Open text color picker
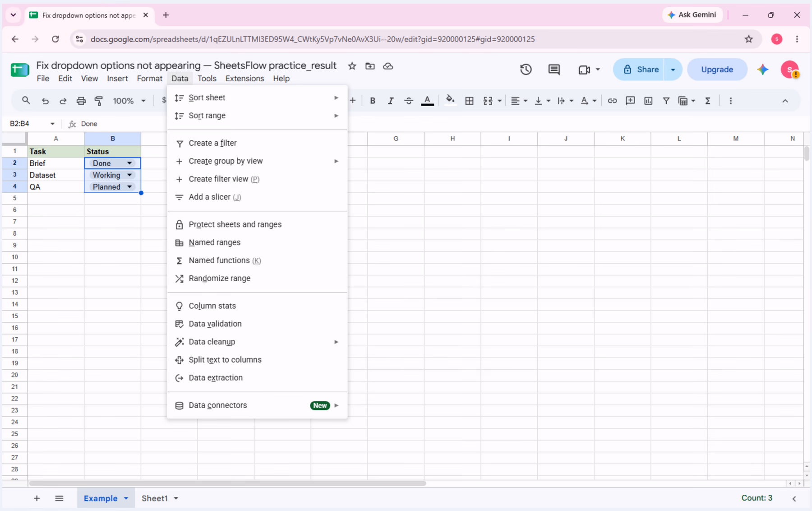 (x=427, y=101)
